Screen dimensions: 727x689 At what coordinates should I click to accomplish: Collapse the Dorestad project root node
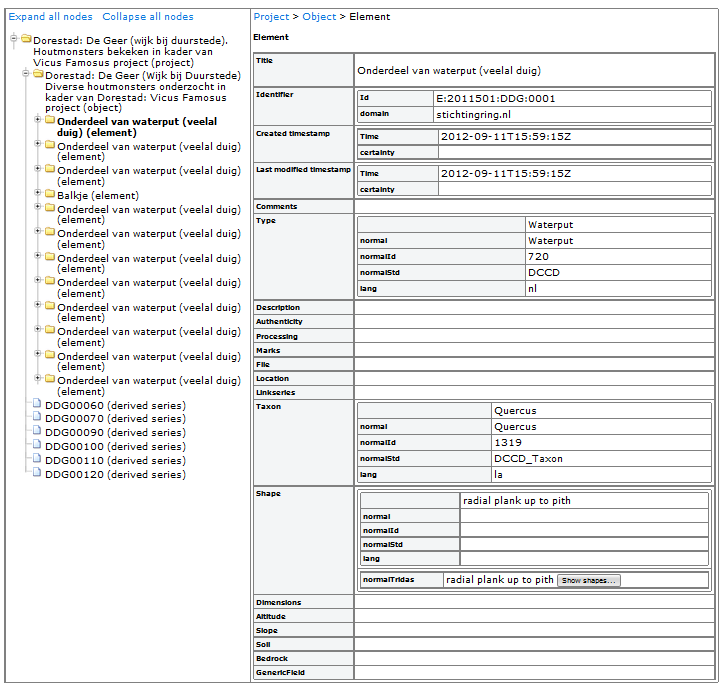(14, 38)
